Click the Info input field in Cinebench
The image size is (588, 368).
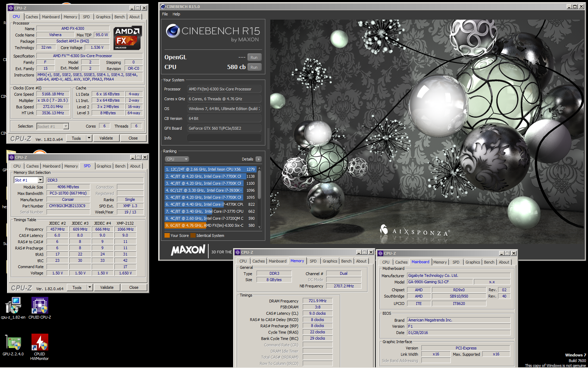[224, 138]
